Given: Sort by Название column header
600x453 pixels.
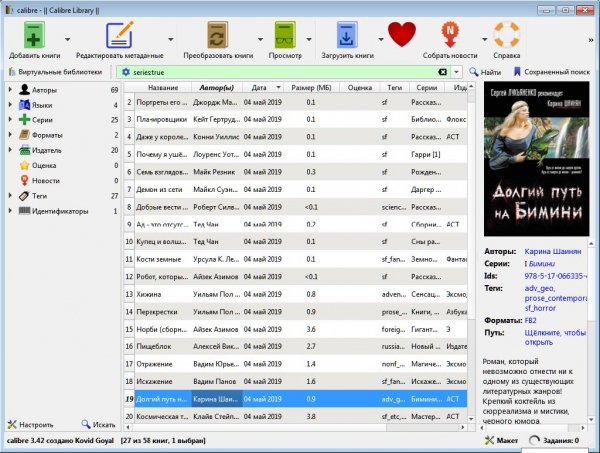Looking at the screenshot, I should [163, 88].
